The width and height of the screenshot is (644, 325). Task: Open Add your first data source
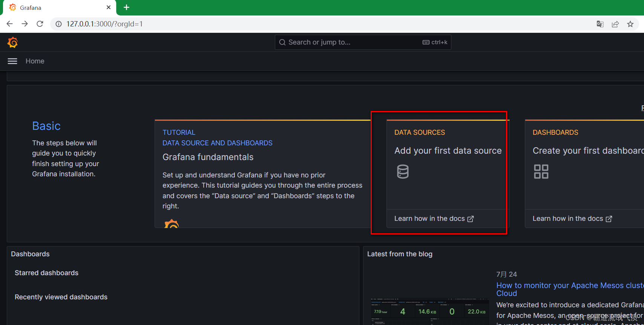[x=448, y=151]
